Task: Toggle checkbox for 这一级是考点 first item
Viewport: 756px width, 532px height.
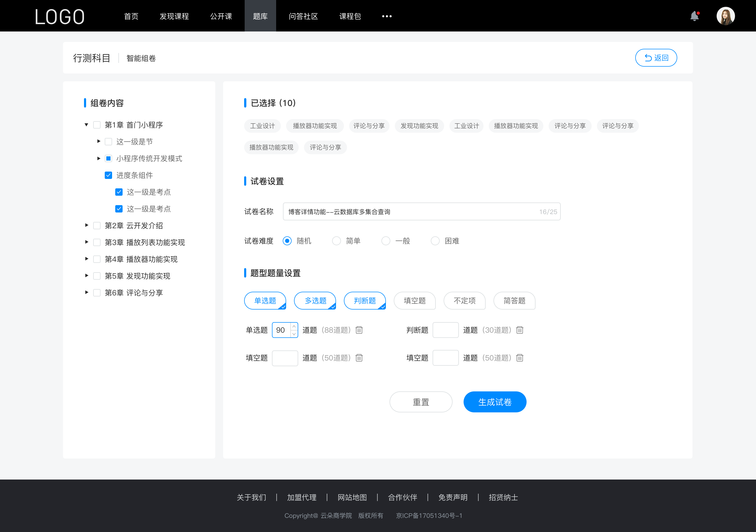Action: click(x=118, y=192)
